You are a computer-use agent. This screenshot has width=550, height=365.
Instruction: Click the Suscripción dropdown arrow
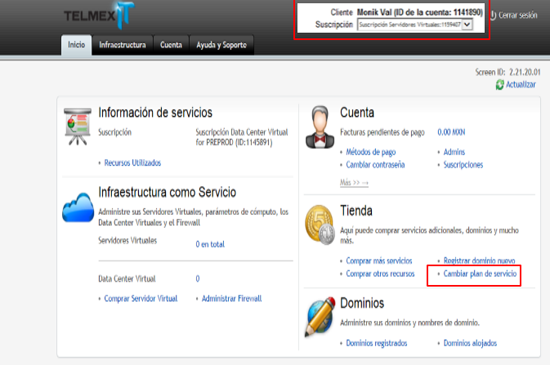(x=467, y=25)
